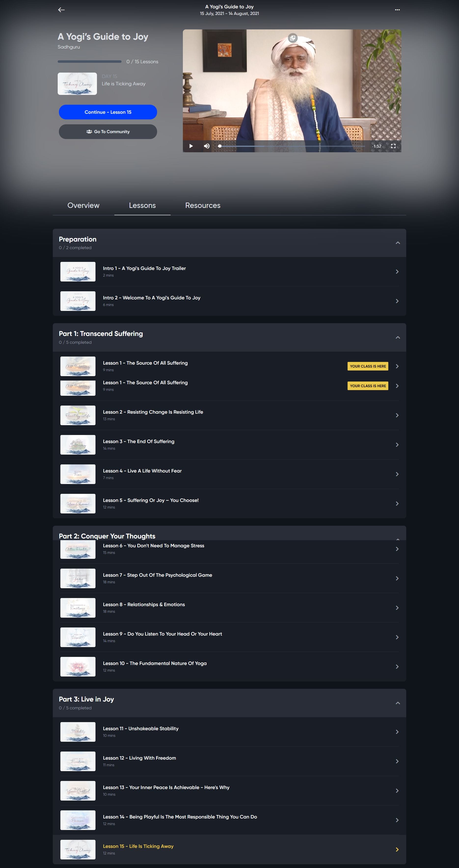Click picture-in-picture icon atop video

pyautogui.click(x=292, y=38)
